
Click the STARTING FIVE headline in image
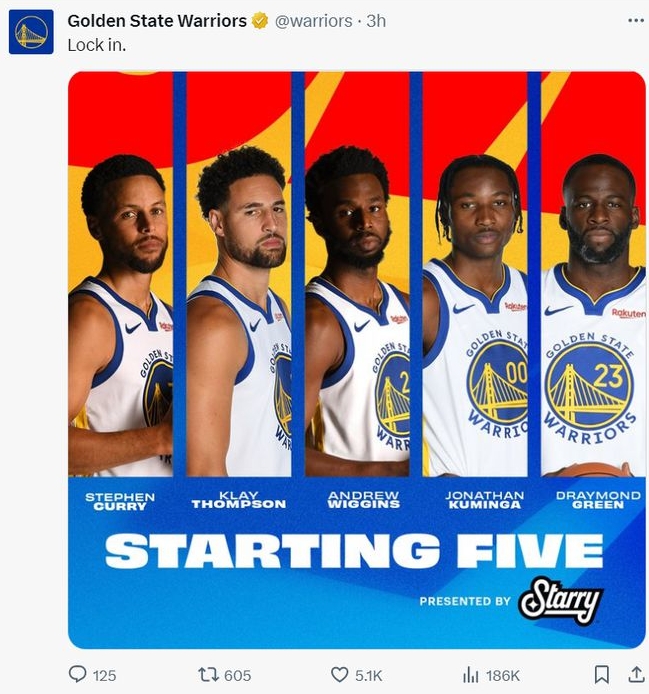[x=354, y=551]
